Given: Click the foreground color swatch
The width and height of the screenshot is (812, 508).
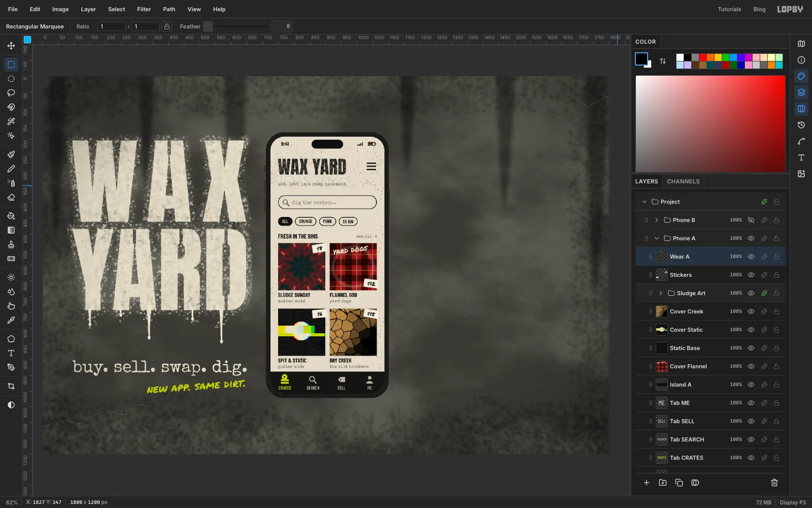Looking at the screenshot, I should pos(641,58).
